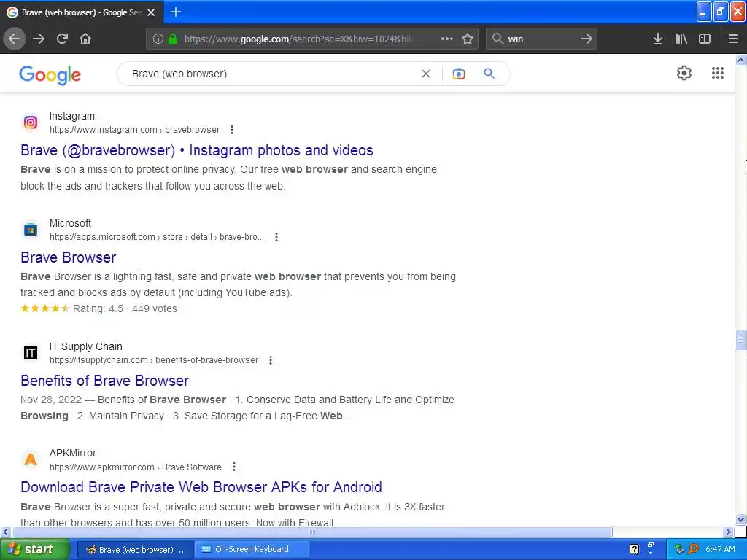Click the 6:47 AM system clock
The image size is (747, 560).
pyautogui.click(x=720, y=549)
